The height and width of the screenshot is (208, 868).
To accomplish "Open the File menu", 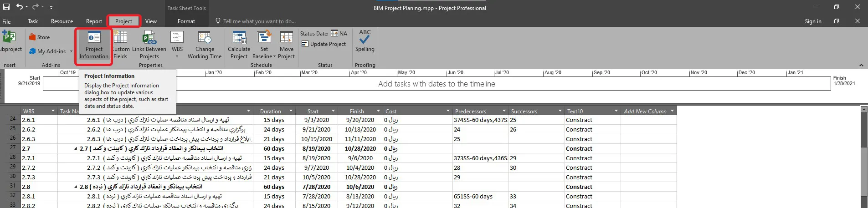I will (x=6, y=21).
